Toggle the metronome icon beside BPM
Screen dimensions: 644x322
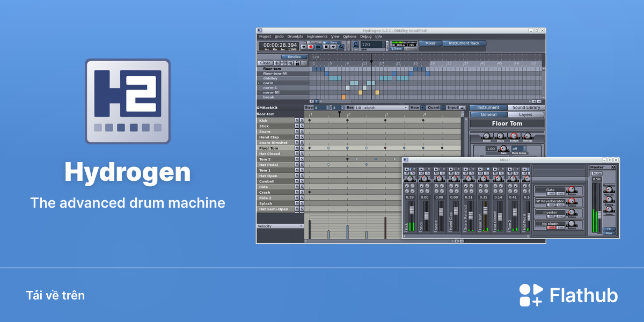(355, 45)
